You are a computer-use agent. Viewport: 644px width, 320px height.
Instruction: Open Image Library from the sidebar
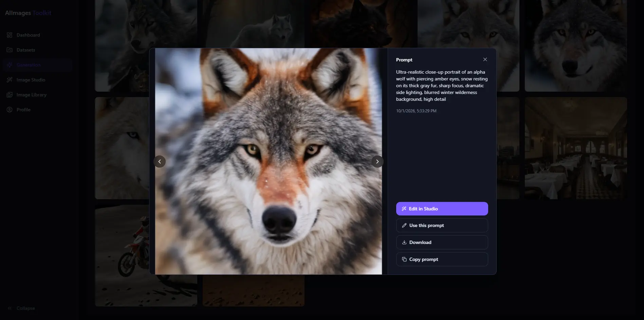(38, 95)
